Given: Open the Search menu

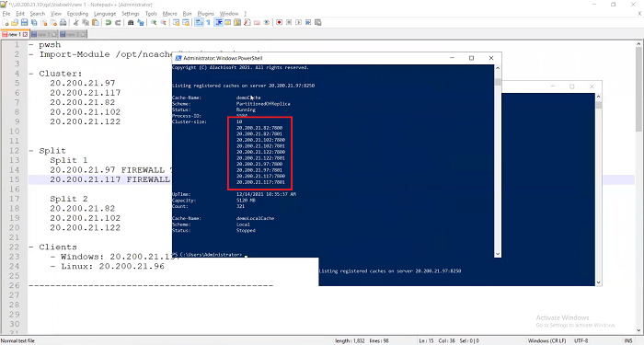Looking at the screenshot, I should coord(38,14).
